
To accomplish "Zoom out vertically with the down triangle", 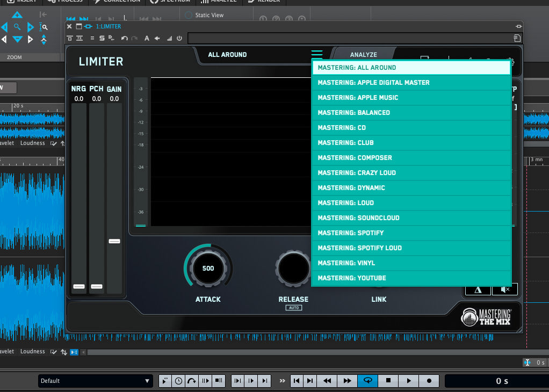I will click(17, 39).
